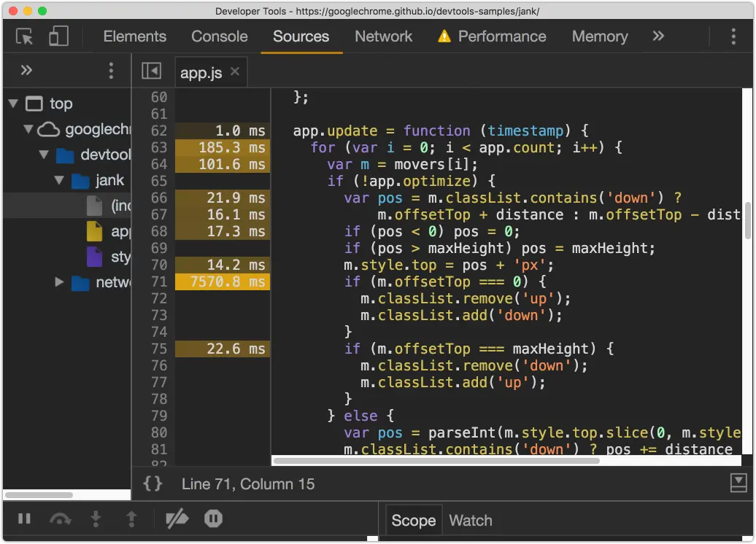Click the navigator pane horizontal scrollbar
The image size is (756, 544).
pyautogui.click(x=39, y=495)
